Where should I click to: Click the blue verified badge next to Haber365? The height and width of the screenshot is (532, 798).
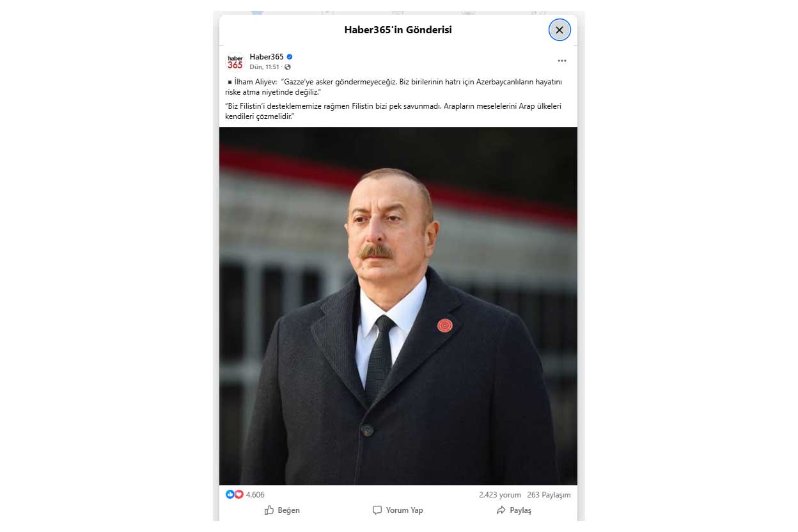[x=290, y=57]
